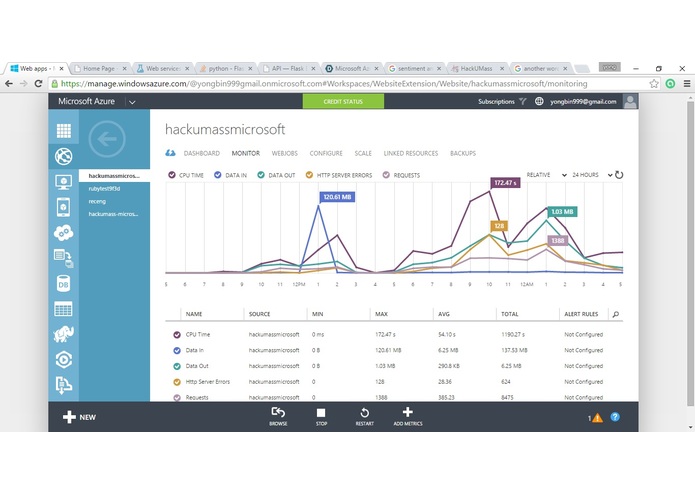
Task: Click the Credit Status green button
Action: point(343,101)
